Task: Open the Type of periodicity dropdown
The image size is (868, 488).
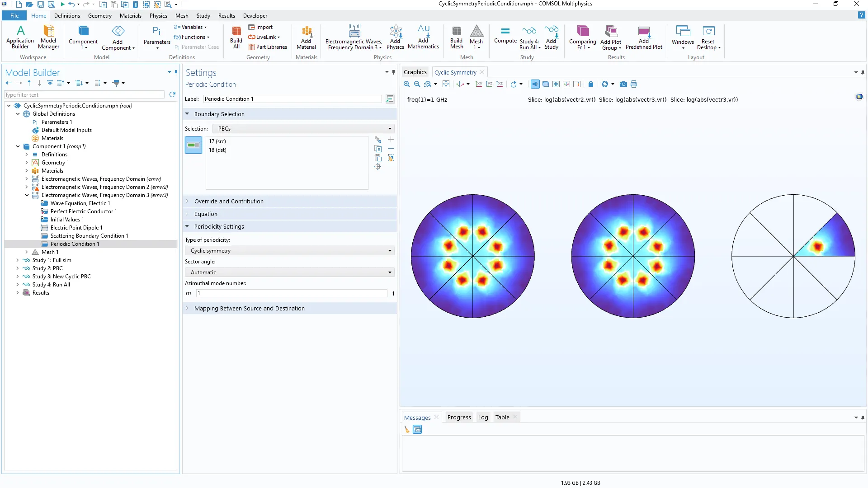Action: [289, 251]
